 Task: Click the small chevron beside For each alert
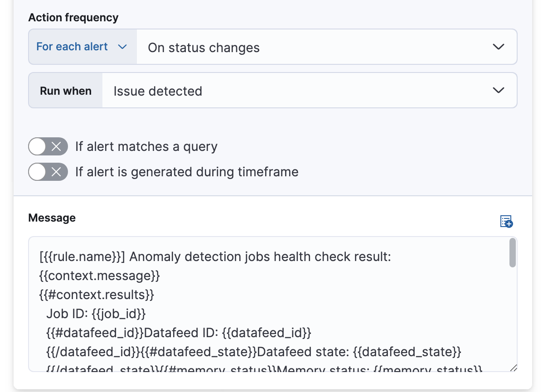[122, 47]
